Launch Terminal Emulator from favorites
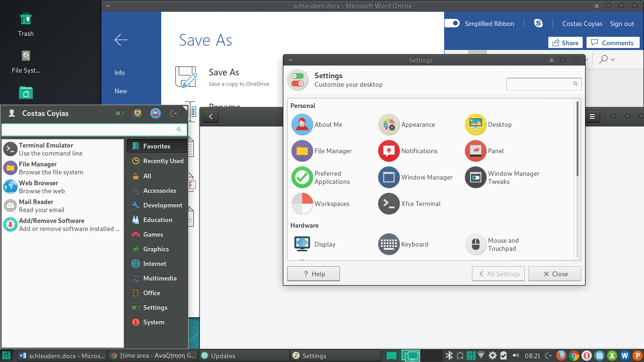Viewport: 644px width, 362px height. (46, 149)
